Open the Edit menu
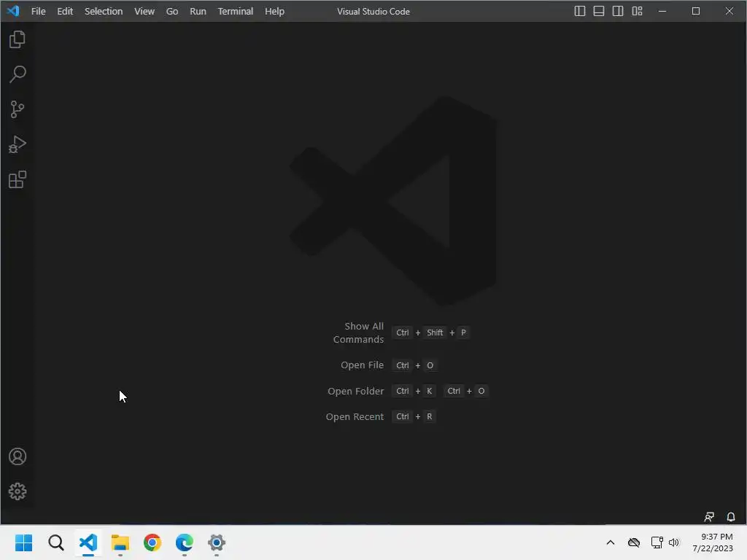 (x=65, y=12)
